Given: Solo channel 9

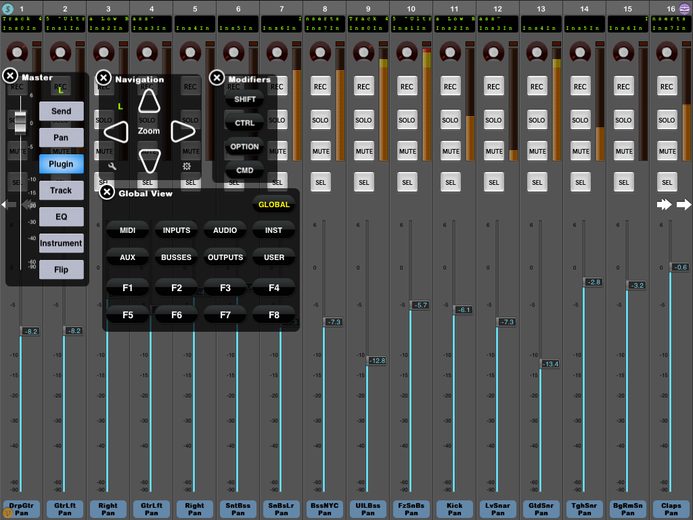Looking at the screenshot, I should pyautogui.click(x=364, y=120).
